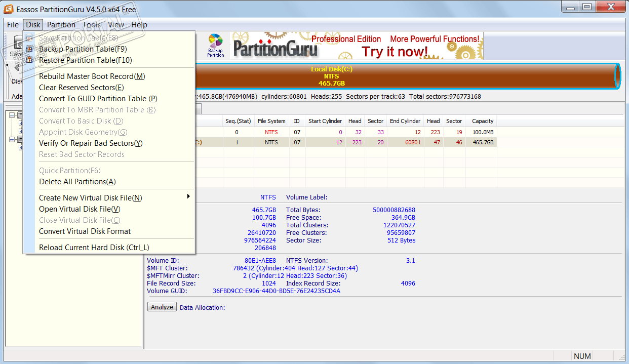The image size is (629, 364).
Task: Select Convert Virtual Disk Format
Action: [109, 231]
